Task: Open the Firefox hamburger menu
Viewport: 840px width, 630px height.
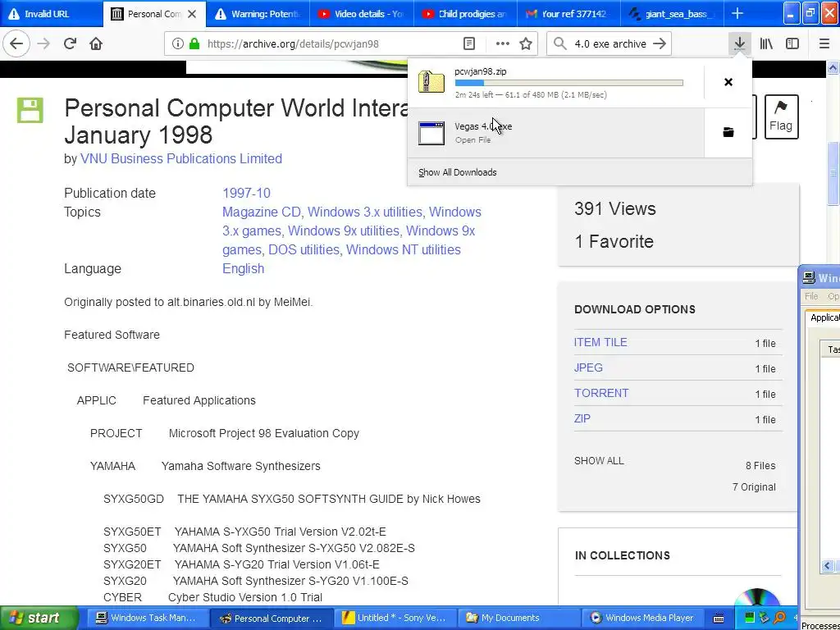Action: pos(824,44)
